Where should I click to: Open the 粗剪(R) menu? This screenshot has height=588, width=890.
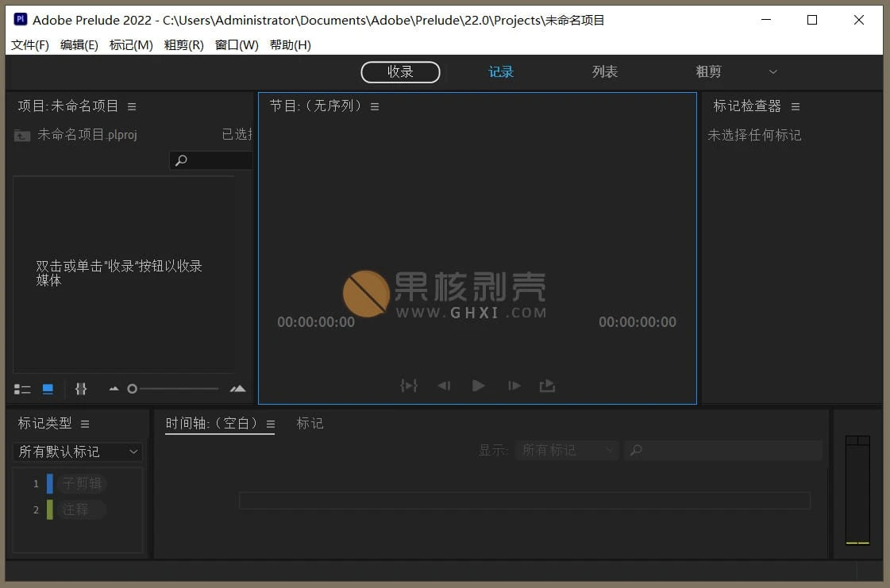click(x=183, y=45)
